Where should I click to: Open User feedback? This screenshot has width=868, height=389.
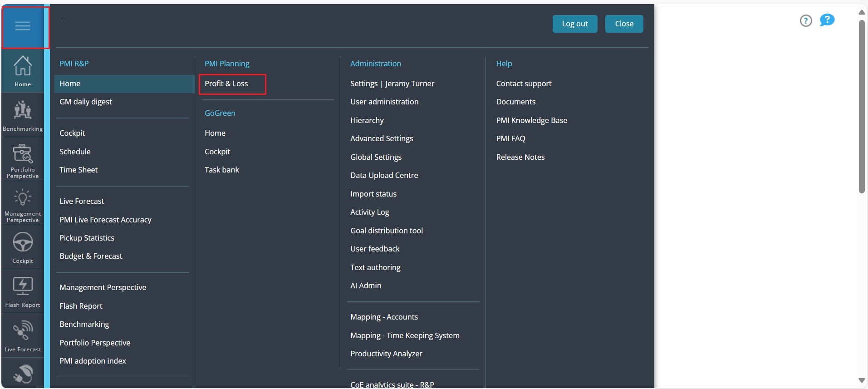tap(375, 249)
